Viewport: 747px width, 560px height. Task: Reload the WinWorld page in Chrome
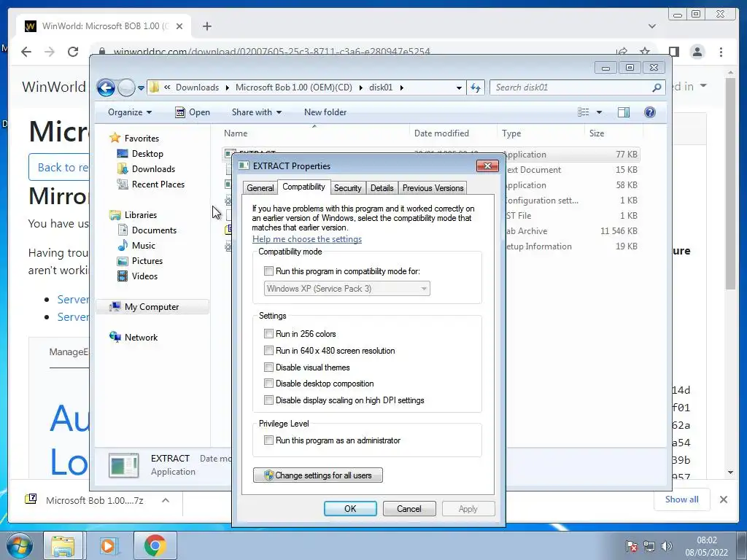[73, 52]
